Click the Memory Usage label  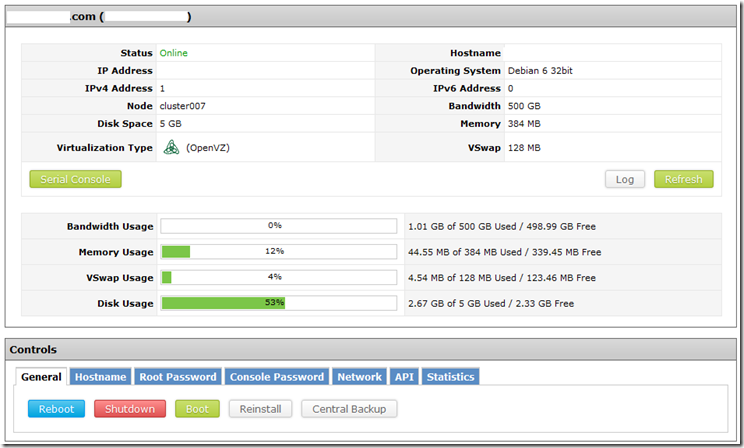coord(116,252)
